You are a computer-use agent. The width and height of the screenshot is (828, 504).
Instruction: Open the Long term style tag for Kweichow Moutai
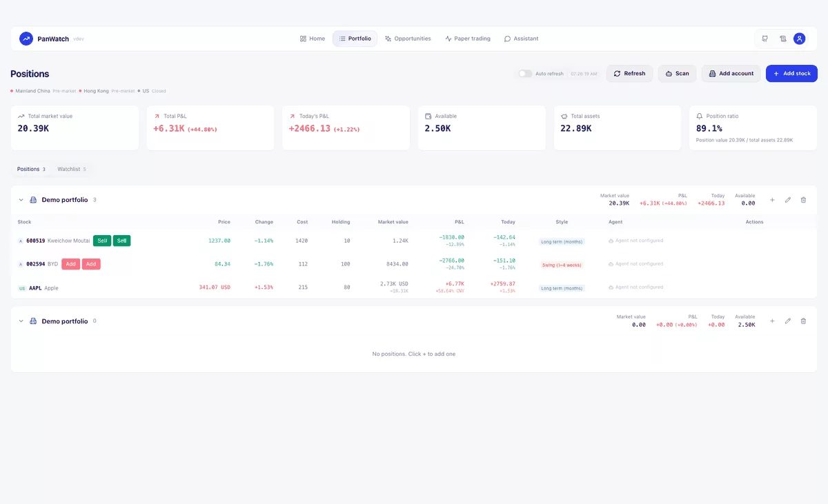562,241
